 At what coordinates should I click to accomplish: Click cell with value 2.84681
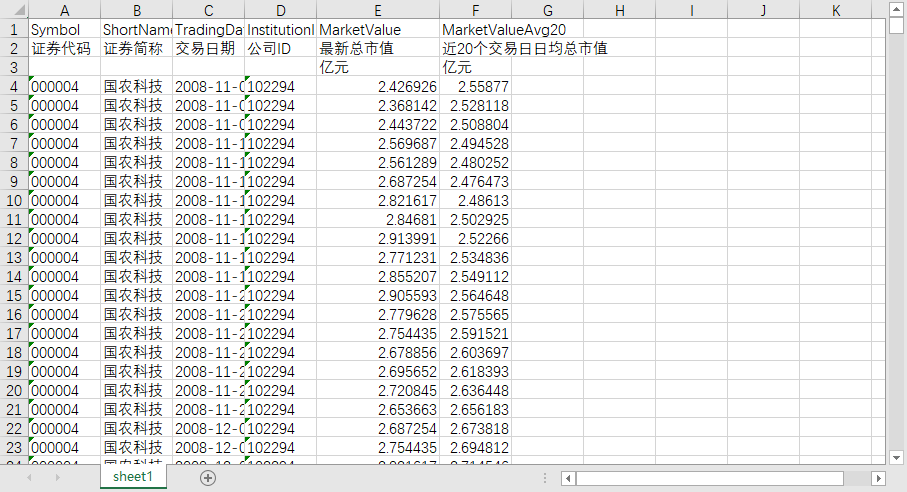378,220
